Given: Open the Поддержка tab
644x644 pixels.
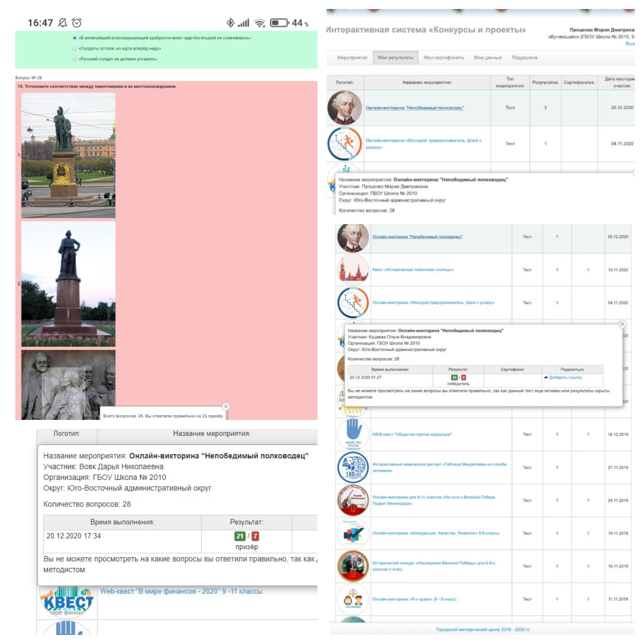Looking at the screenshot, I should pos(524,58).
